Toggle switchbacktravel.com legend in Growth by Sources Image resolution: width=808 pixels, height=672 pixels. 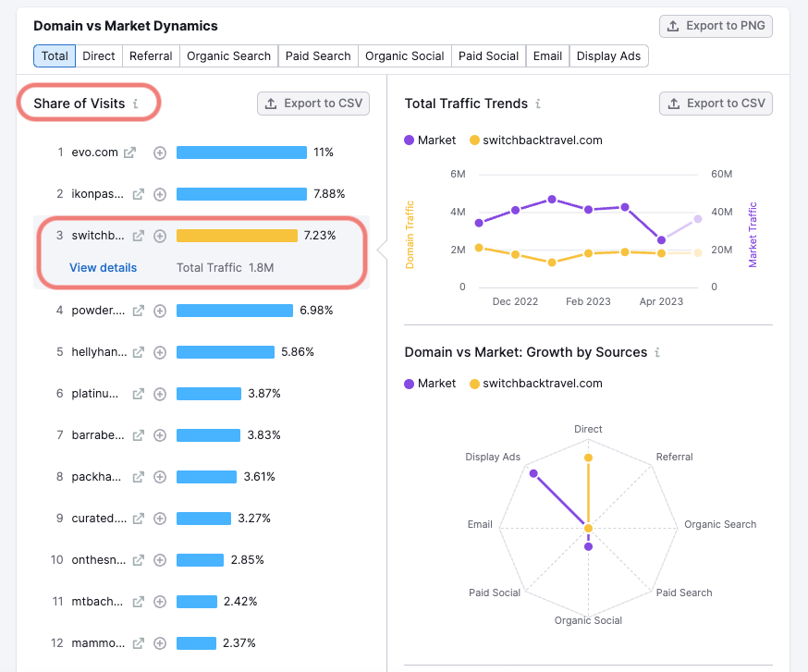[x=536, y=384]
